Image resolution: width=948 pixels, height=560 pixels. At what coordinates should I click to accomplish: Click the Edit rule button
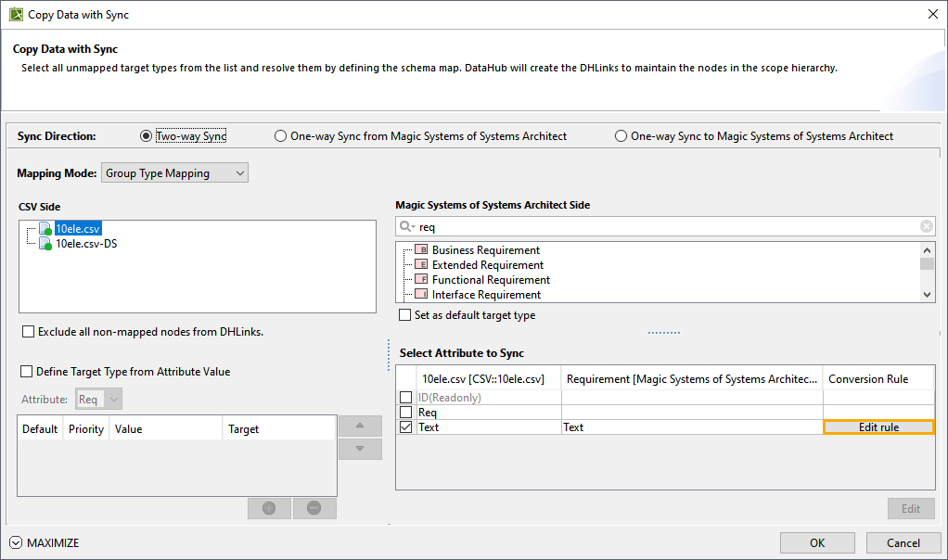[x=878, y=427]
